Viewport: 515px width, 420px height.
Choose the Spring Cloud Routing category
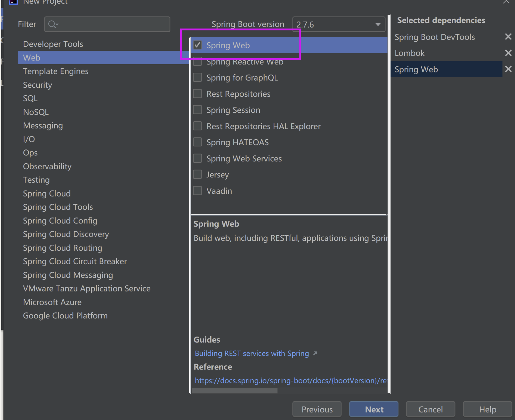click(x=63, y=248)
